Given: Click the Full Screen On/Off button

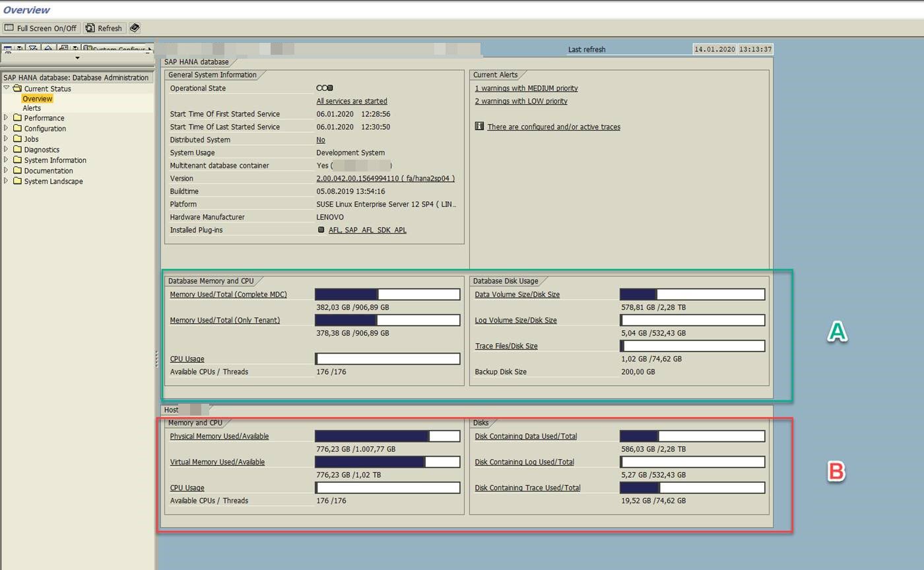Looking at the screenshot, I should coord(41,28).
